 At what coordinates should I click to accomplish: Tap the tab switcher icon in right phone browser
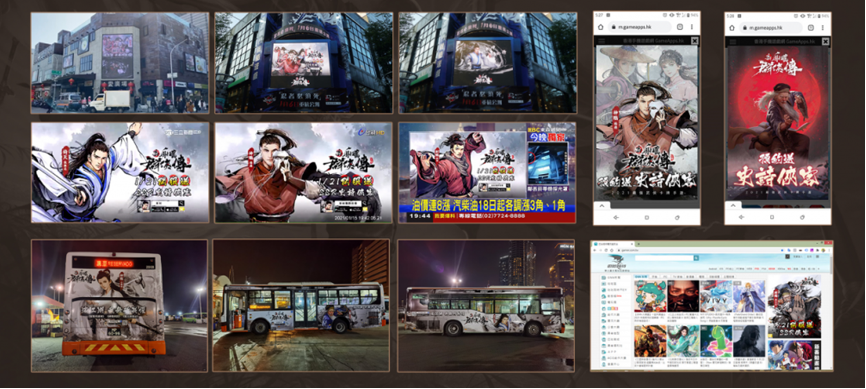(x=810, y=28)
